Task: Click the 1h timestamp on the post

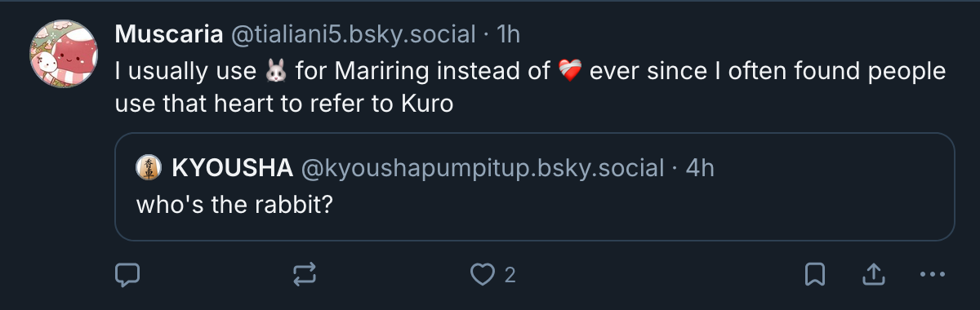Action: pyautogui.click(x=508, y=33)
